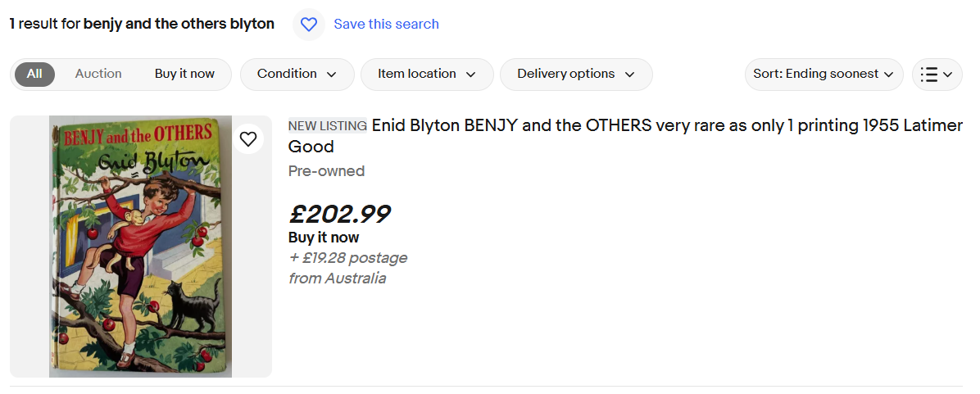Filter by the Buy it now tab
This screenshot has height=394, width=980.
coord(184,74)
